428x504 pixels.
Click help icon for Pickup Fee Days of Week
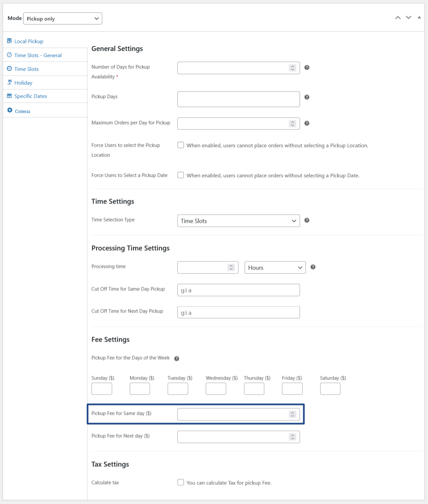(x=176, y=359)
